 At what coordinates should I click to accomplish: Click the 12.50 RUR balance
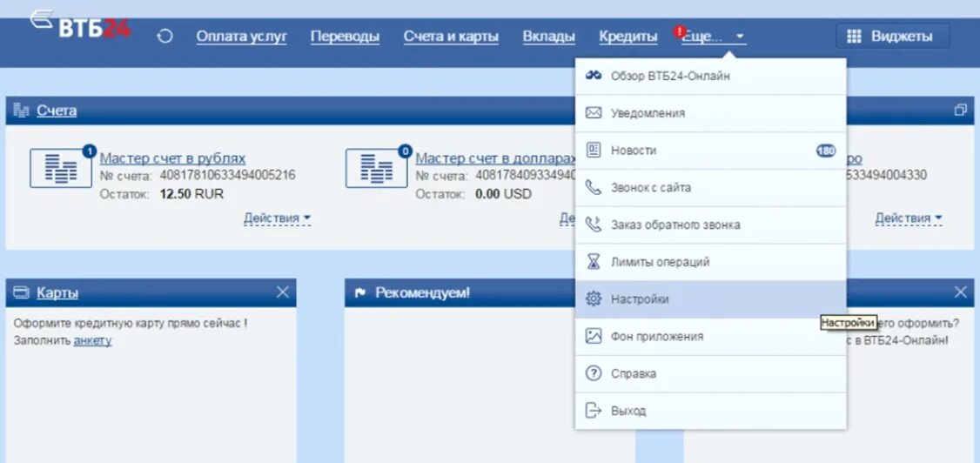coord(191,194)
